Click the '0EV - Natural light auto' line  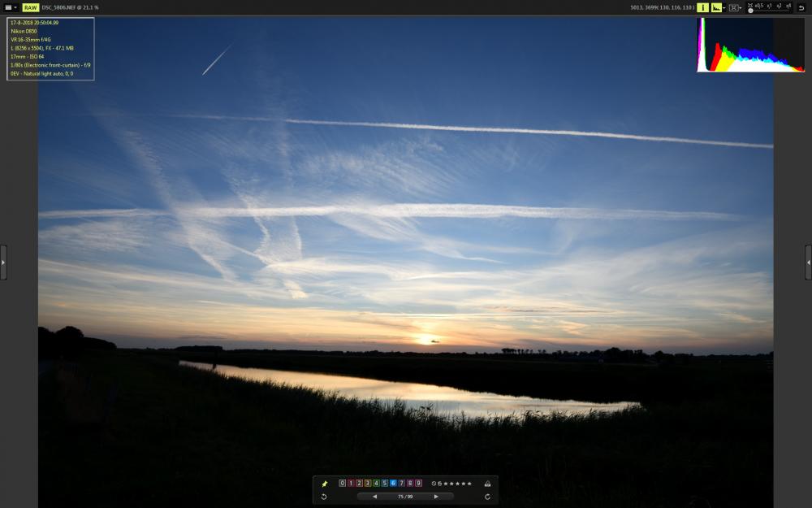pyautogui.click(x=42, y=74)
